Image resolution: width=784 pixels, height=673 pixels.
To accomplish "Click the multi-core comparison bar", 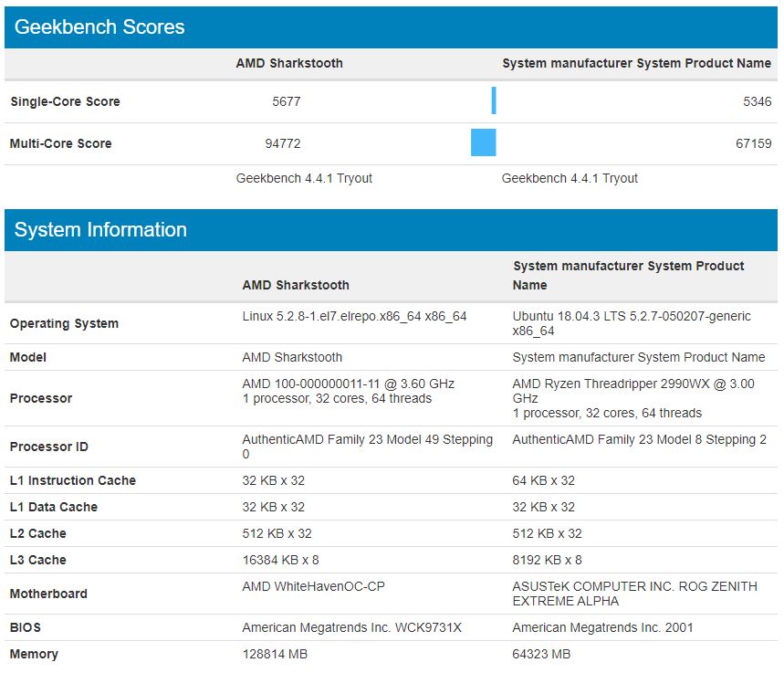I will (x=484, y=142).
